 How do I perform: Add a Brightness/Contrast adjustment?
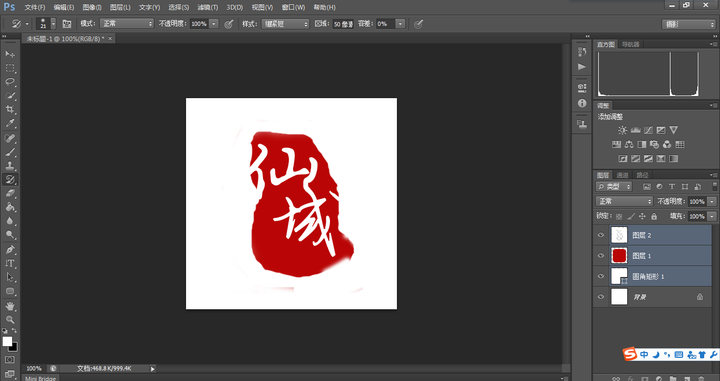point(622,130)
